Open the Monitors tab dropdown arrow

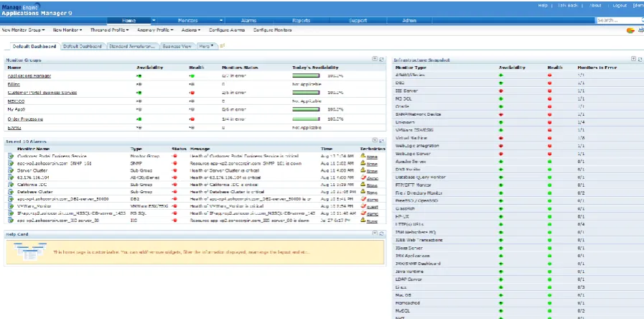[x=221, y=21]
